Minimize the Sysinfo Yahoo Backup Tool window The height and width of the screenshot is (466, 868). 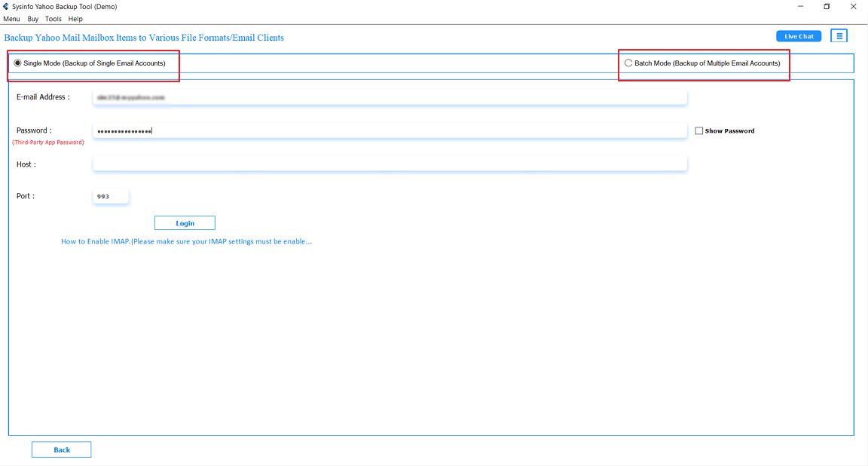click(800, 7)
